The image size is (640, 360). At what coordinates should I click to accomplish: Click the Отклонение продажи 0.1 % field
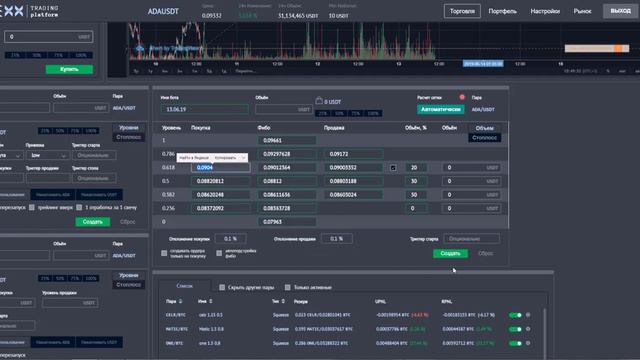(336, 239)
